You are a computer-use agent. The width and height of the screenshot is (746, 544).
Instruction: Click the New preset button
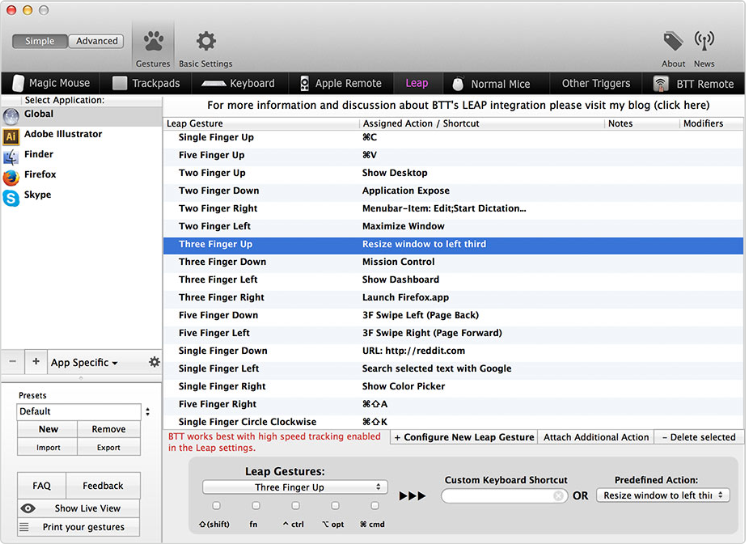(48, 429)
